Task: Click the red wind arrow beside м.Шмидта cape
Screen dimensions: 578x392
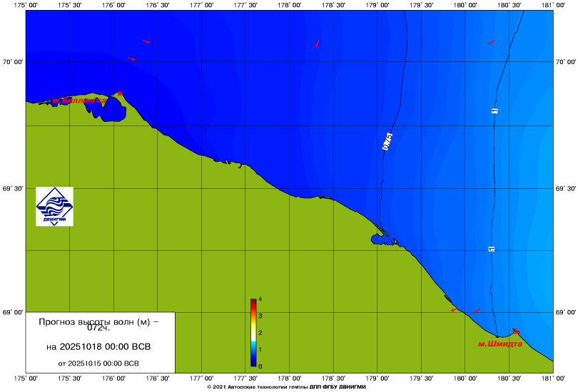Action: click(516, 332)
